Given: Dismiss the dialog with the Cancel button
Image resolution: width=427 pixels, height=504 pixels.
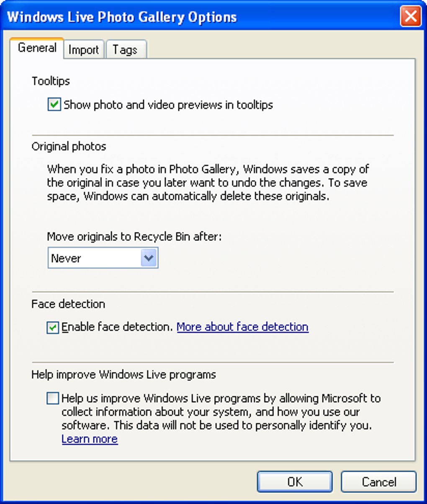Looking at the screenshot, I should (x=379, y=481).
